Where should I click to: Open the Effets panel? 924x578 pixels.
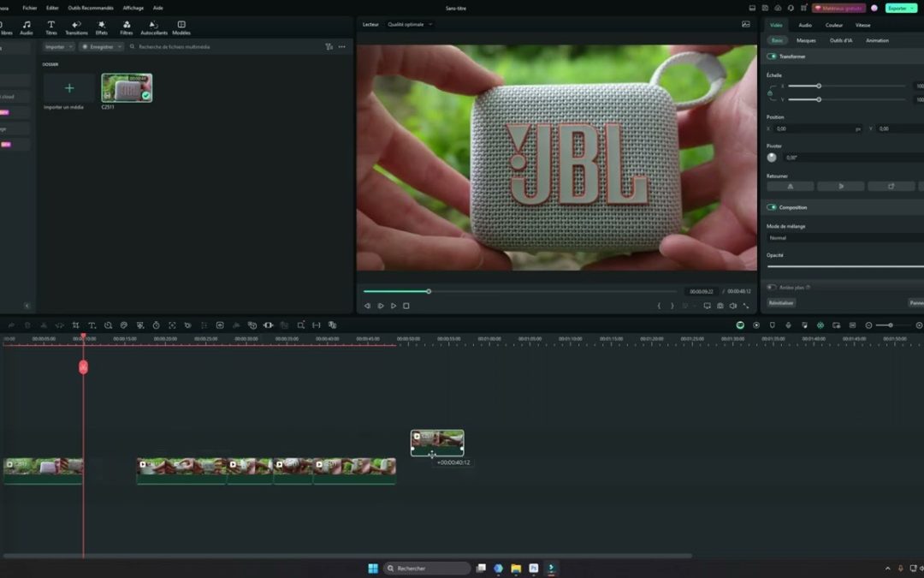[x=101, y=27]
